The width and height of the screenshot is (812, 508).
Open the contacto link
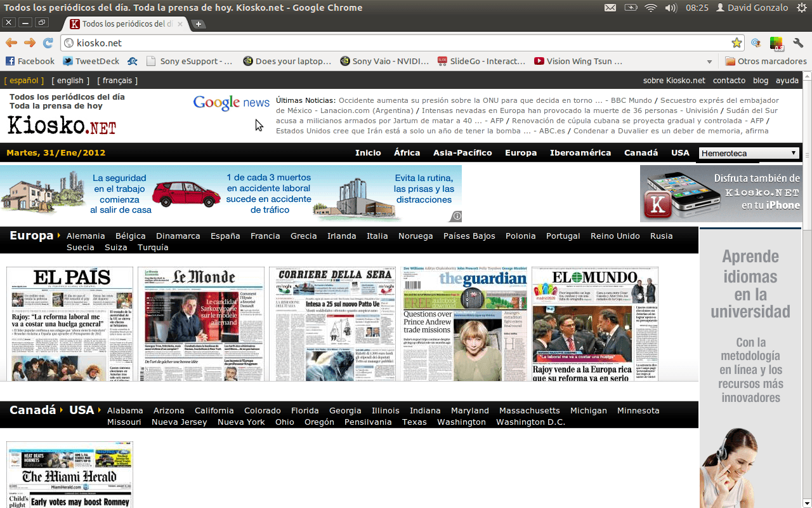(729, 81)
